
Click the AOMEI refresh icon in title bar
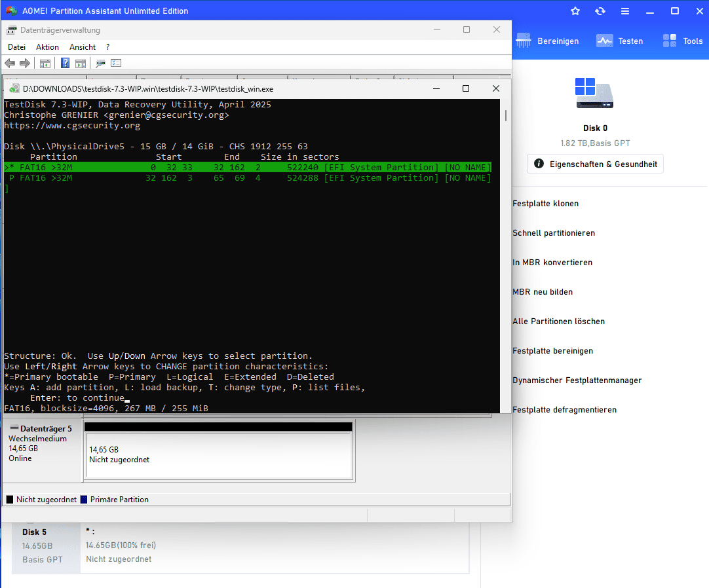point(600,11)
